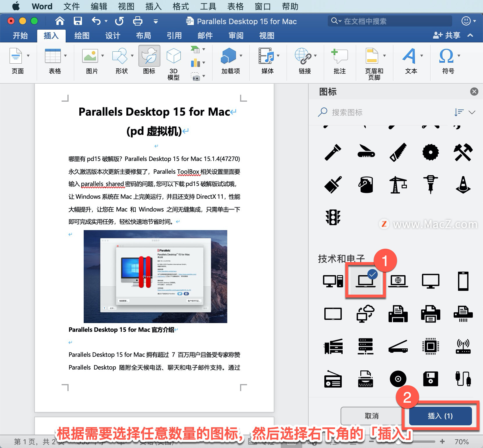Click the 搜索图标 search field
The height and width of the screenshot is (448, 483).
384,112
